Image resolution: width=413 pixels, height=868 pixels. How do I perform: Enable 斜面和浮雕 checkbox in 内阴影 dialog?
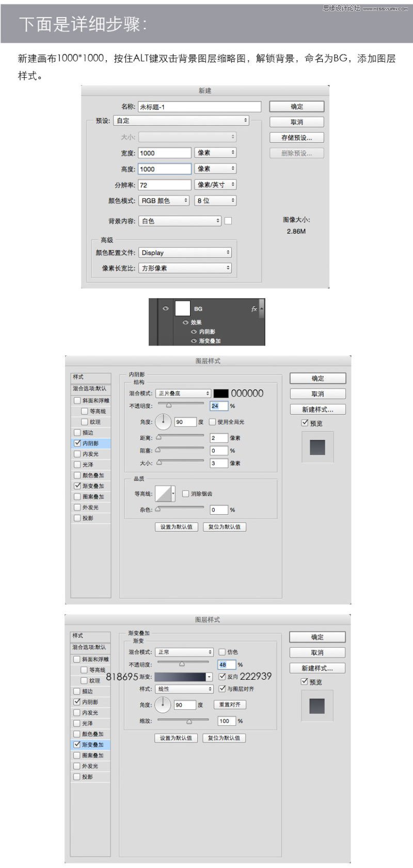[77, 400]
